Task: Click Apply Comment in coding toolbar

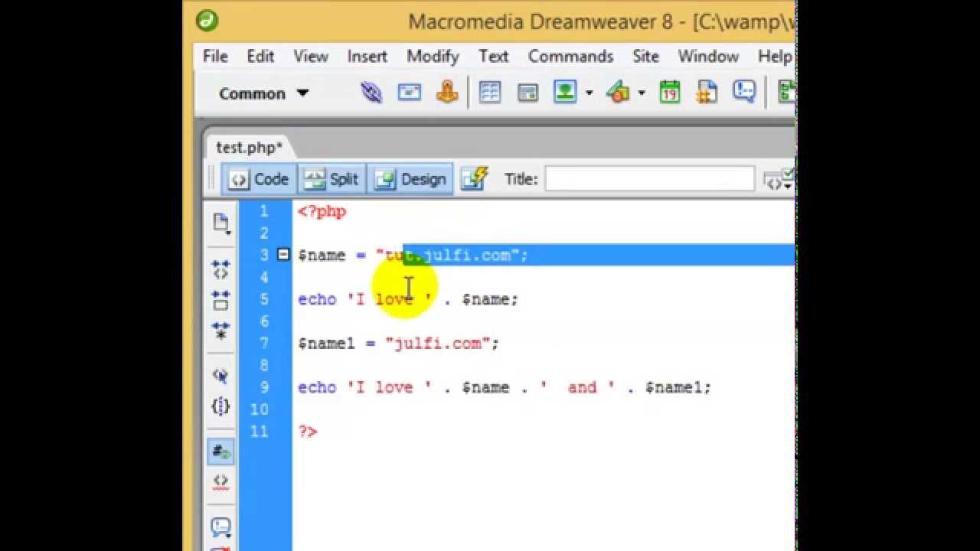Action: point(220,527)
